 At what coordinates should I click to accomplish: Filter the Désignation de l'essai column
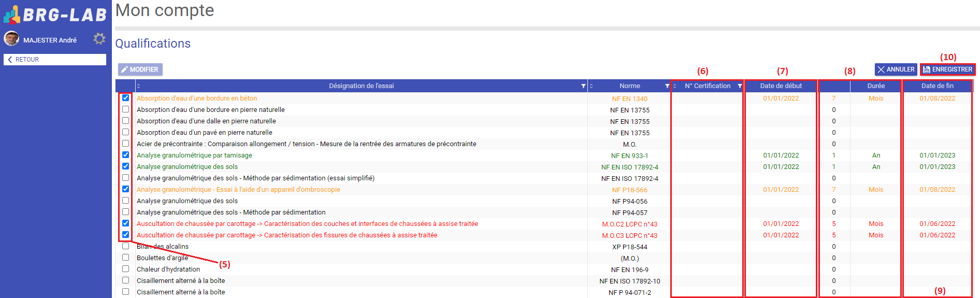point(583,86)
